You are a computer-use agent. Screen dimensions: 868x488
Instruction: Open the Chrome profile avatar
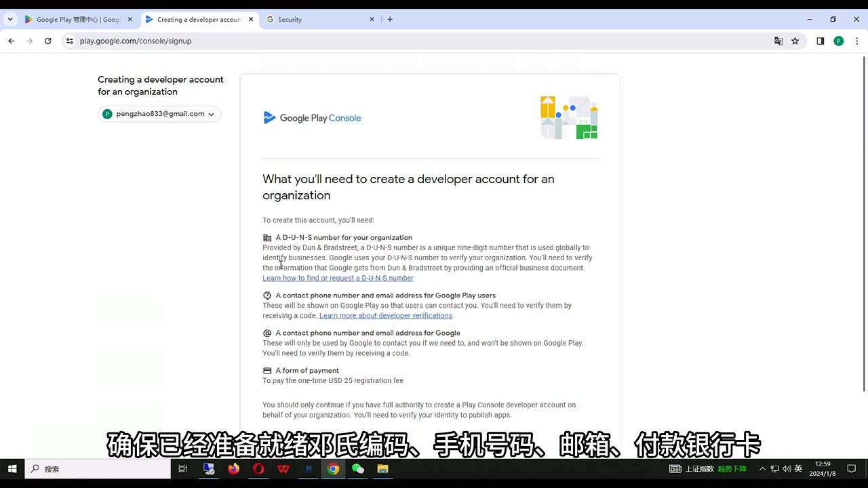[x=839, y=41]
